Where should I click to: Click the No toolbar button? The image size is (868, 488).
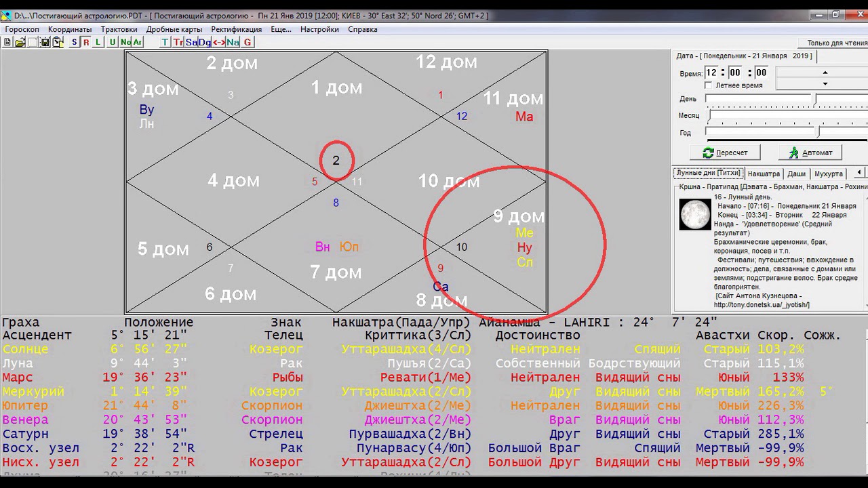click(x=125, y=42)
